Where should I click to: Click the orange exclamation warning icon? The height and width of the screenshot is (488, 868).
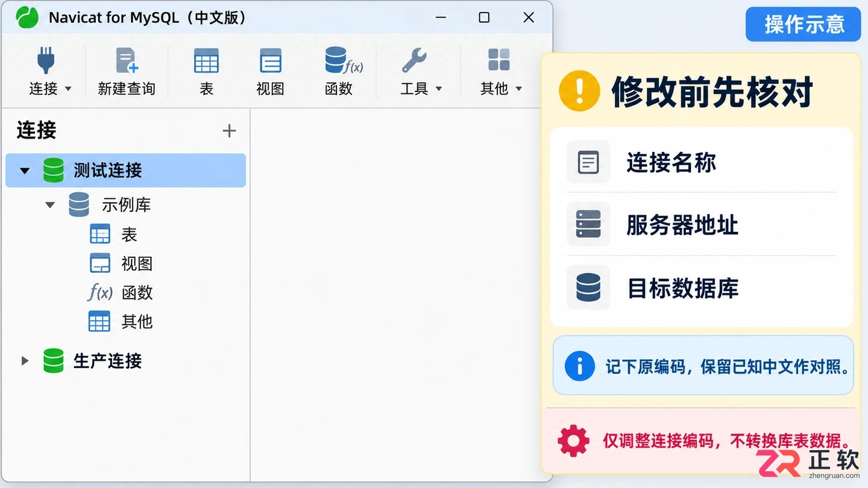pos(579,91)
